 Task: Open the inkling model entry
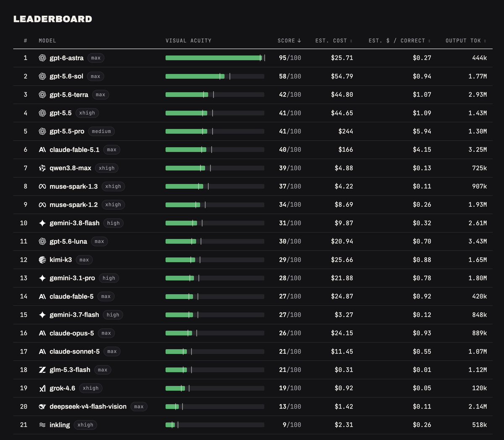click(x=60, y=425)
